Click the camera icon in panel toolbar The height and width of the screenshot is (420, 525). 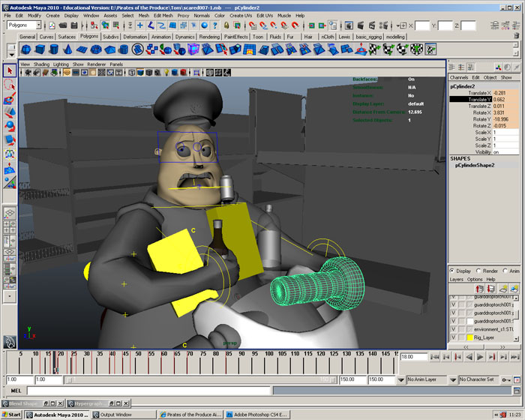[x=28, y=72]
